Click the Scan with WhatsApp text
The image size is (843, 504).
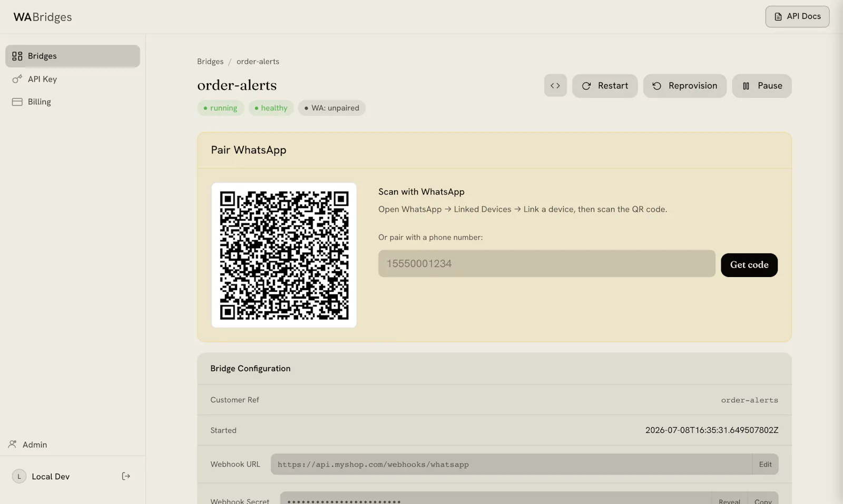(x=421, y=192)
